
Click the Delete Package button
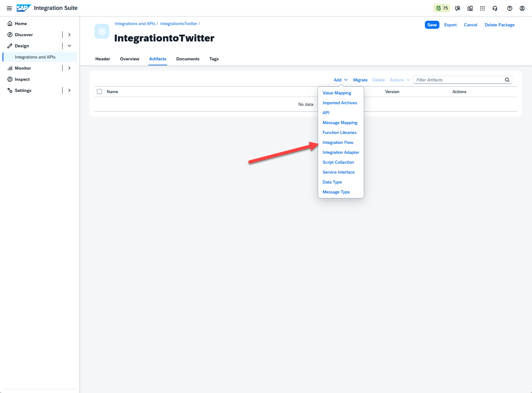(x=499, y=25)
